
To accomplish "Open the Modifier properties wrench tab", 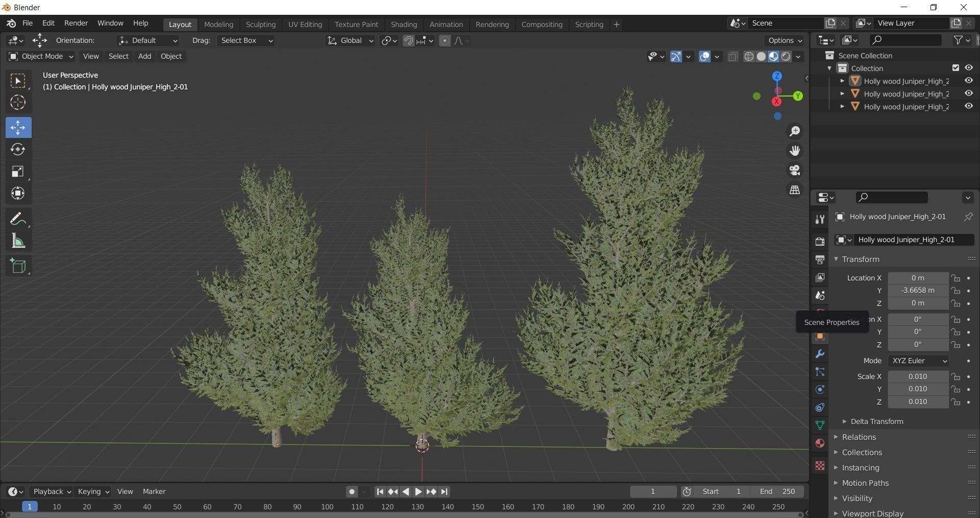I will [x=820, y=354].
